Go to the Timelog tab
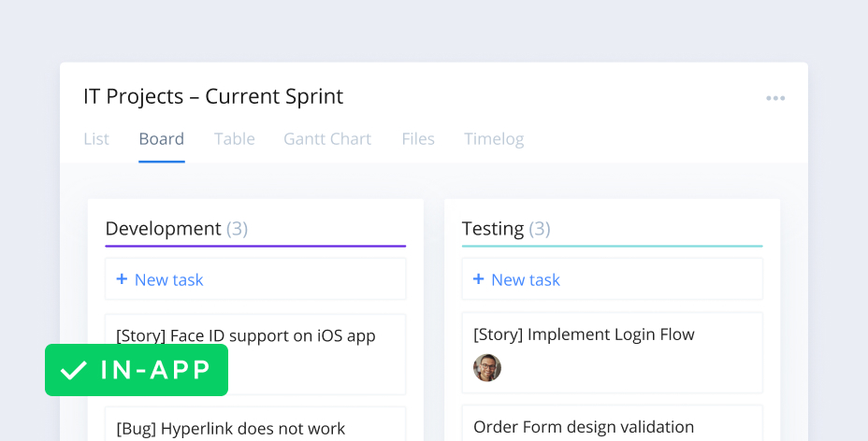Viewport: 868px width, 441px height. tap(494, 139)
